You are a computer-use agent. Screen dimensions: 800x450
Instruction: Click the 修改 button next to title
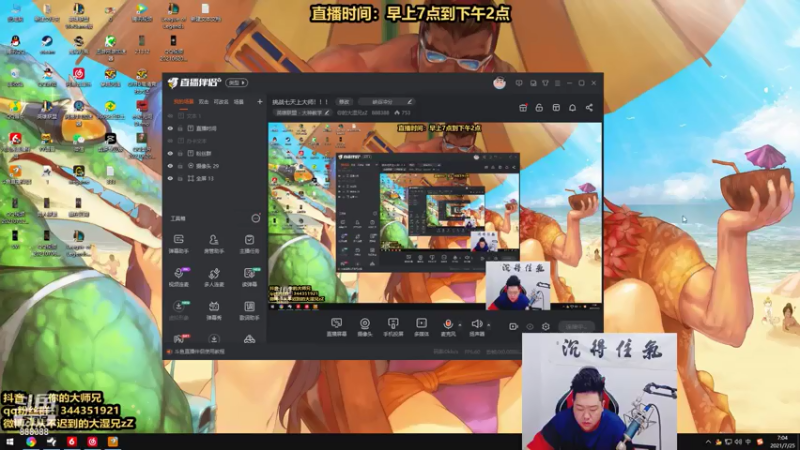click(344, 102)
